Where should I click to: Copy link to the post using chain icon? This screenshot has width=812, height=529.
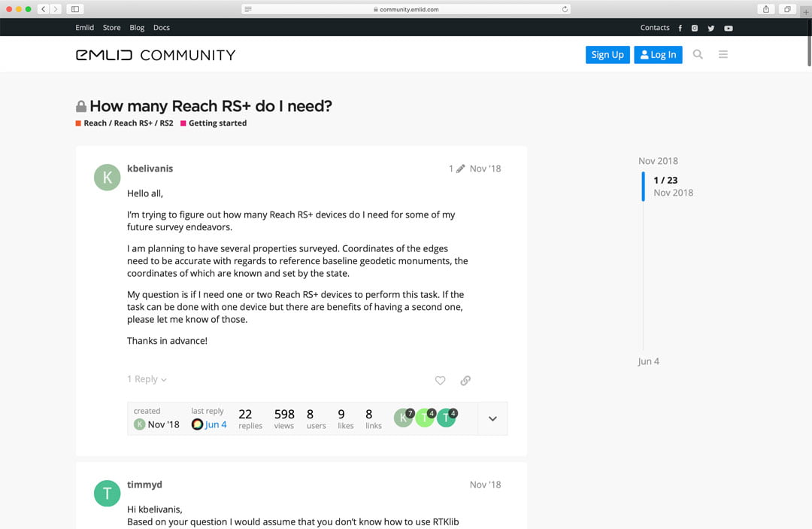(465, 380)
